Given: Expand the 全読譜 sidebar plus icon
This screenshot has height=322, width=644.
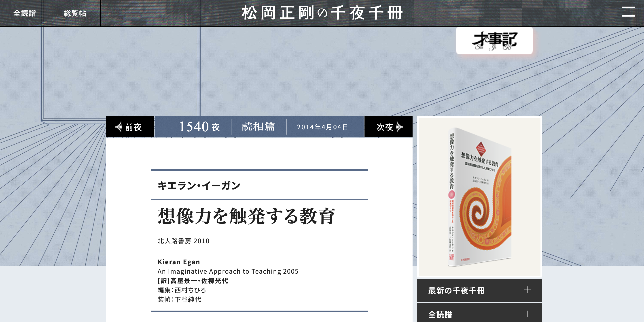Looking at the screenshot, I should click(527, 314).
